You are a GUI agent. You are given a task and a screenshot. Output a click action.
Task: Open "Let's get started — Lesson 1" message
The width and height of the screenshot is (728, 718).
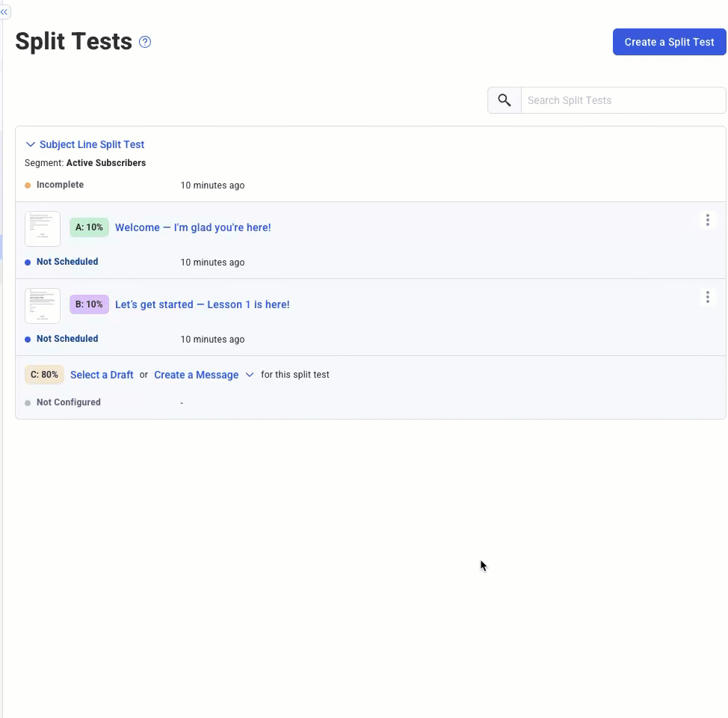pos(202,304)
